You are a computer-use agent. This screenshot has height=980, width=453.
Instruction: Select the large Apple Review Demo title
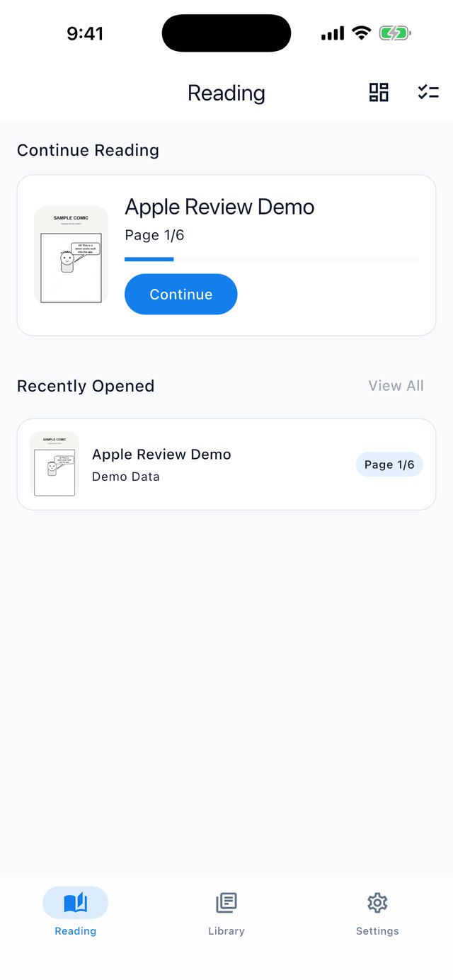pyautogui.click(x=219, y=207)
